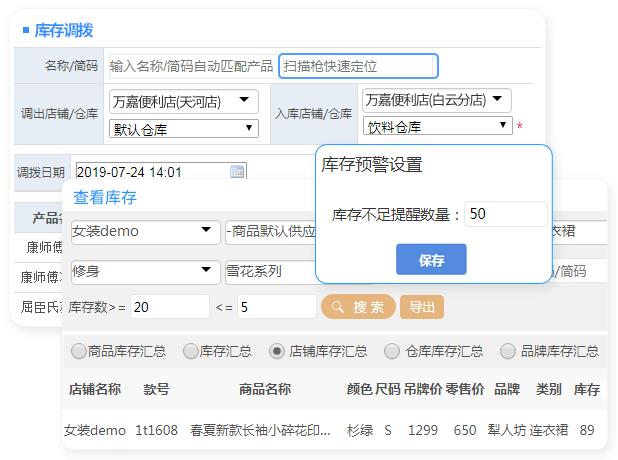Expand the 饮料仓库 dropdown

(437, 126)
